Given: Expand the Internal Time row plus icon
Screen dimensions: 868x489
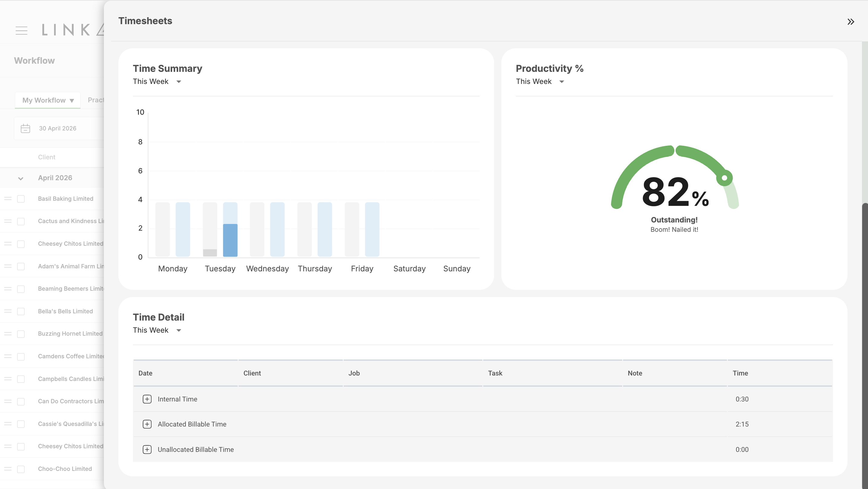Looking at the screenshot, I should [x=147, y=399].
